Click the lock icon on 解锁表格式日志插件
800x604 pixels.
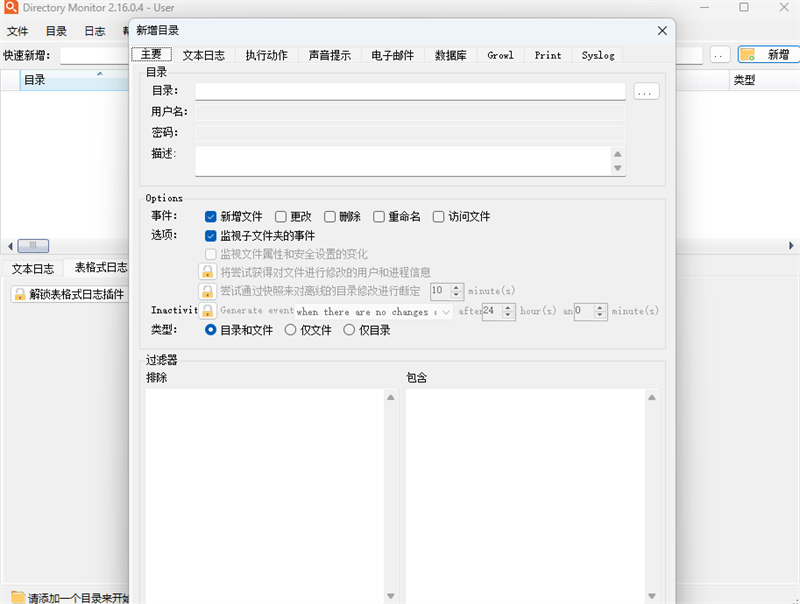[x=22, y=293]
